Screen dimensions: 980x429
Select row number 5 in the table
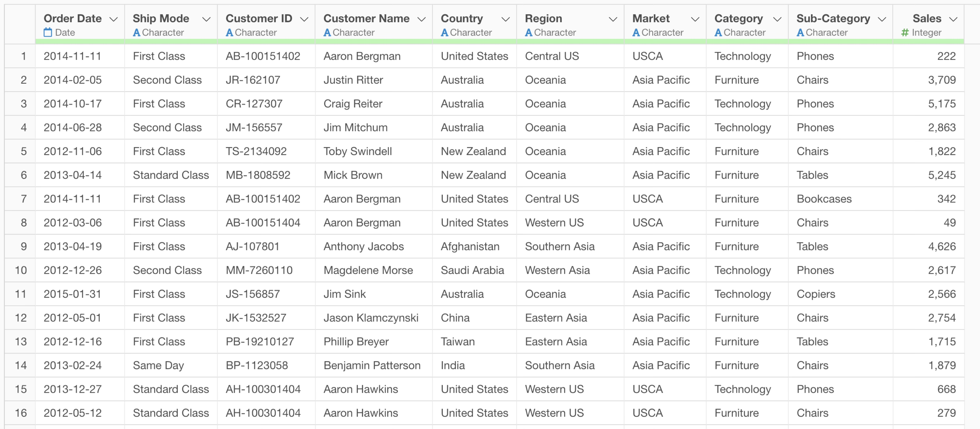(x=23, y=151)
